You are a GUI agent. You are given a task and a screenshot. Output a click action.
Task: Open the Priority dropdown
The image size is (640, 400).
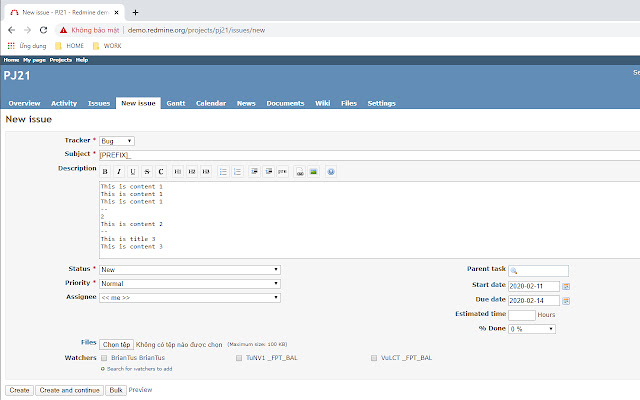[190, 284]
